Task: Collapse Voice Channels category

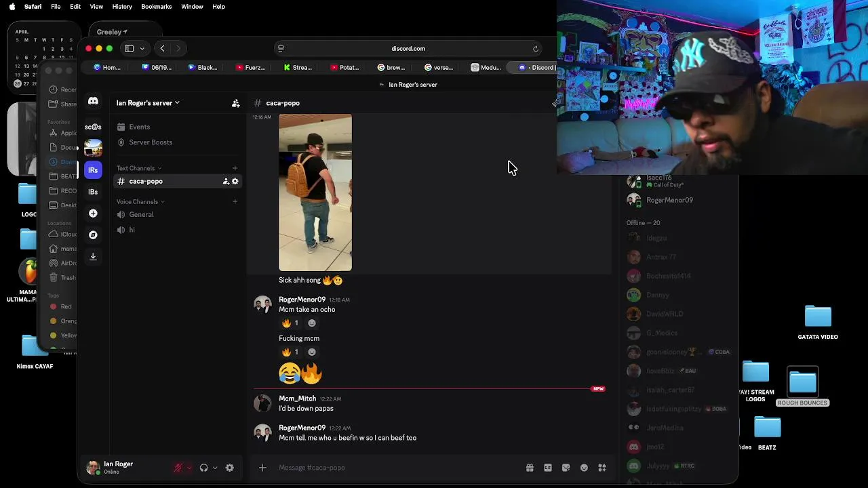Action: pyautogui.click(x=140, y=201)
